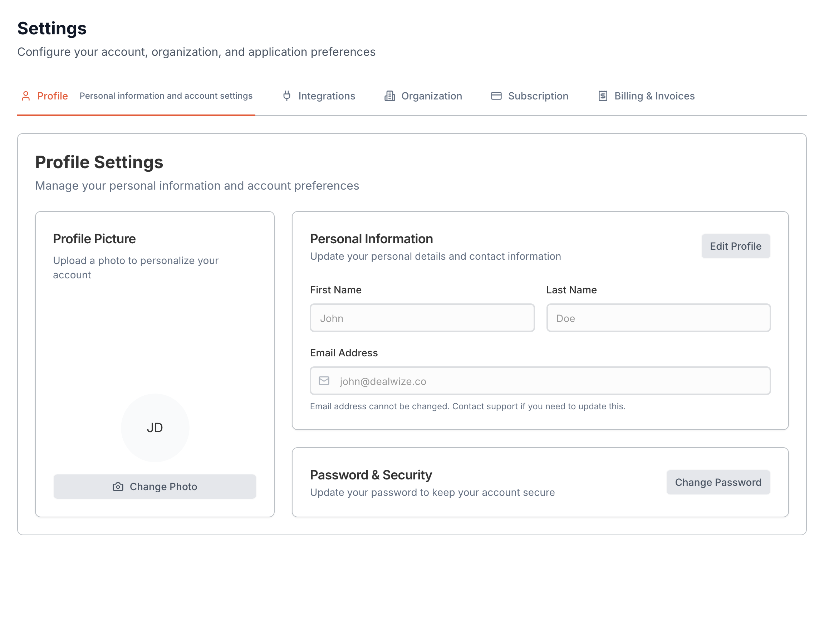This screenshot has width=824, height=644.
Task: Open the Profile tab
Action: pyautogui.click(x=136, y=96)
